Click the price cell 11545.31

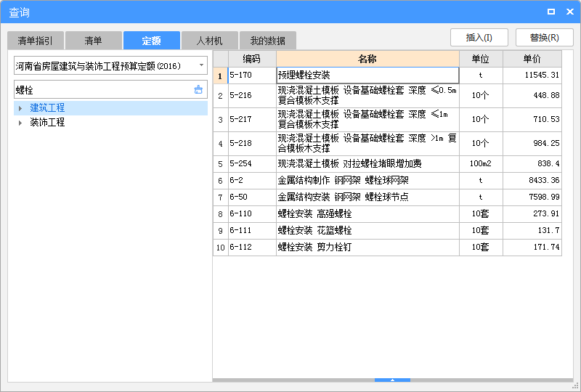[532, 75]
